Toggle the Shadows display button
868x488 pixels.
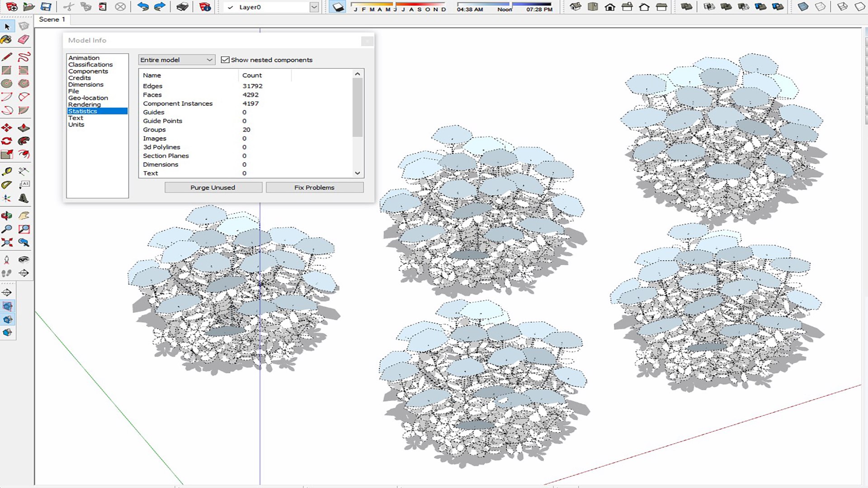pos(337,7)
